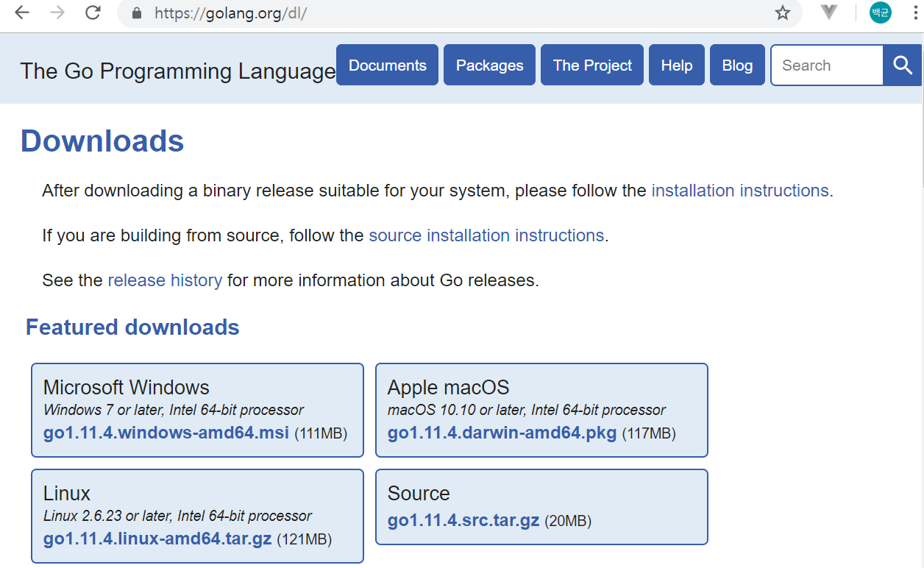Download go1.11.4.linux-amd64.tar.gz
The height and width of the screenshot is (568, 924).
(x=157, y=539)
